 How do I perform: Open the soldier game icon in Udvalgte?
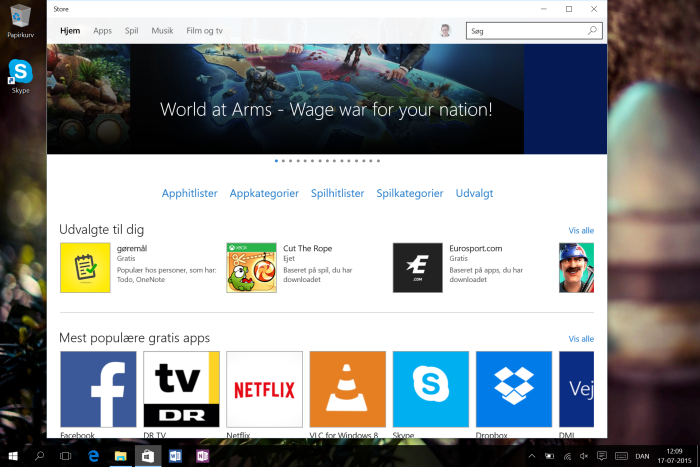576,268
